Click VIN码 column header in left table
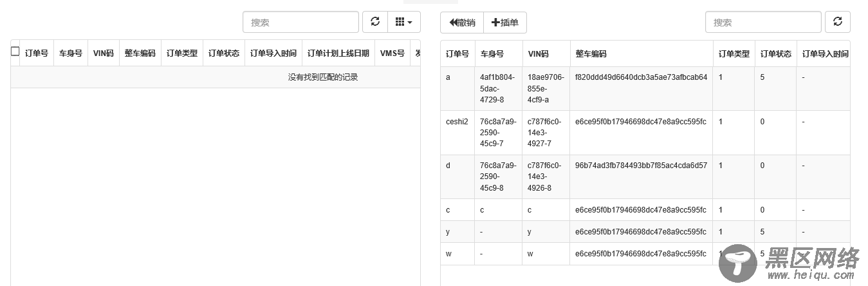 point(104,53)
